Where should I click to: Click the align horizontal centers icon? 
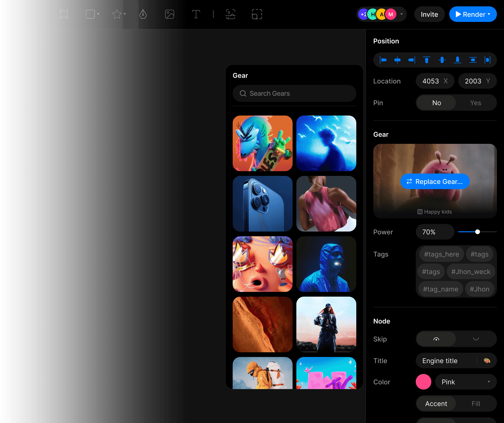click(397, 60)
